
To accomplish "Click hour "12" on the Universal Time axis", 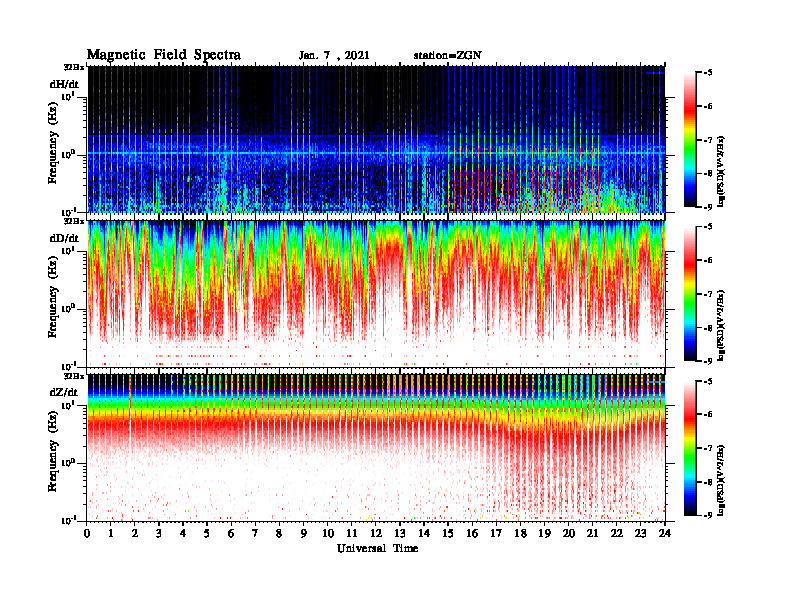I will 376,533.
